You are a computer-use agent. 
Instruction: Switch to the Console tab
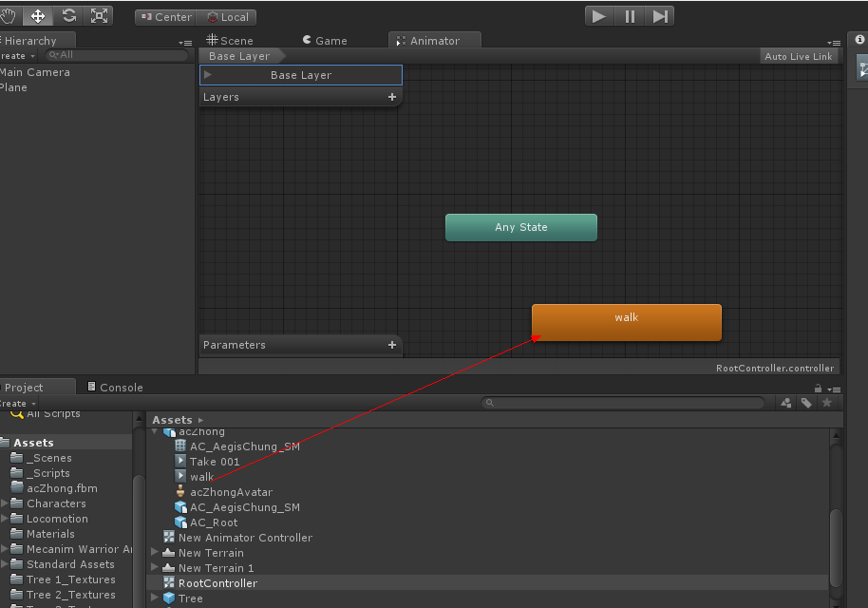pos(115,387)
